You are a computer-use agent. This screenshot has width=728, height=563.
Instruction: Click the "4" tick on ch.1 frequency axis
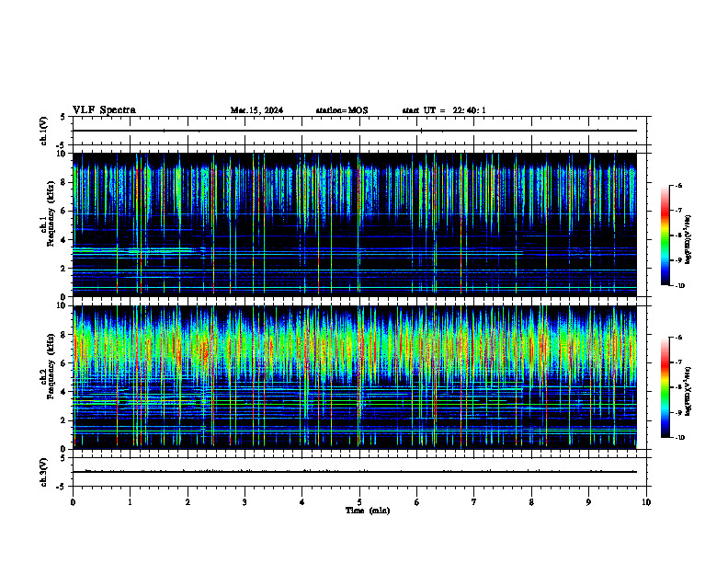[63, 240]
